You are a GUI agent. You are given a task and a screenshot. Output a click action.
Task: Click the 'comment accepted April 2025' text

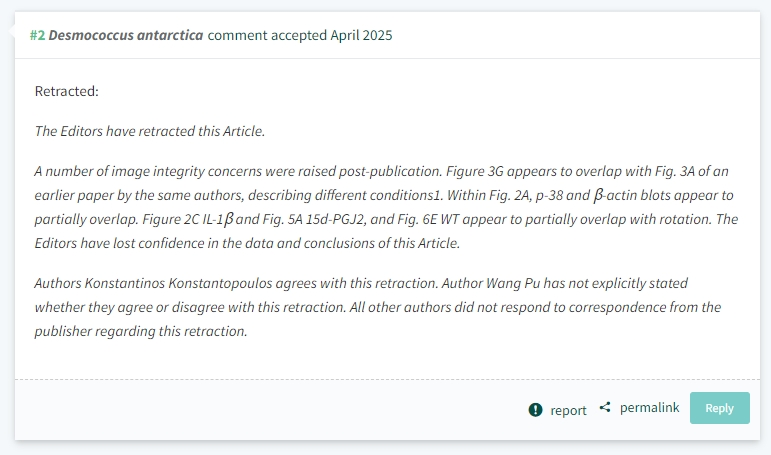click(x=300, y=35)
